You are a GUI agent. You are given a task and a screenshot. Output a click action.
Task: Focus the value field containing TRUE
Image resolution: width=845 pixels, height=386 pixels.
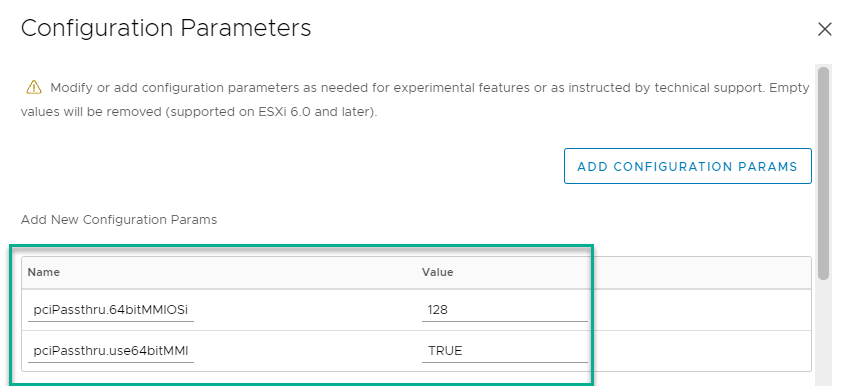click(504, 351)
